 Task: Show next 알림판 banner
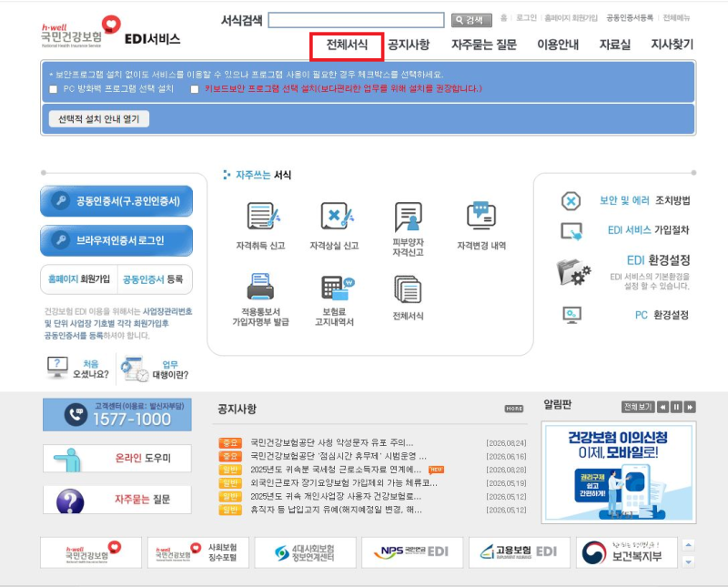click(x=690, y=408)
